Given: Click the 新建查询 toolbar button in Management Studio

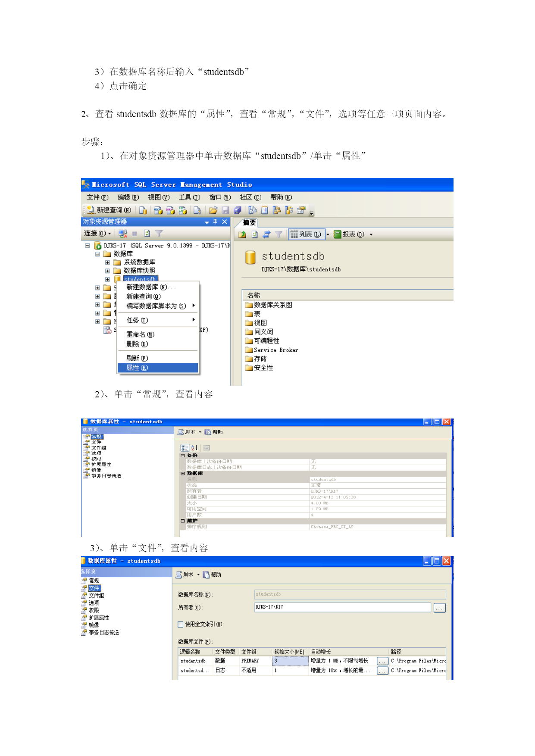Looking at the screenshot, I should 109,210.
